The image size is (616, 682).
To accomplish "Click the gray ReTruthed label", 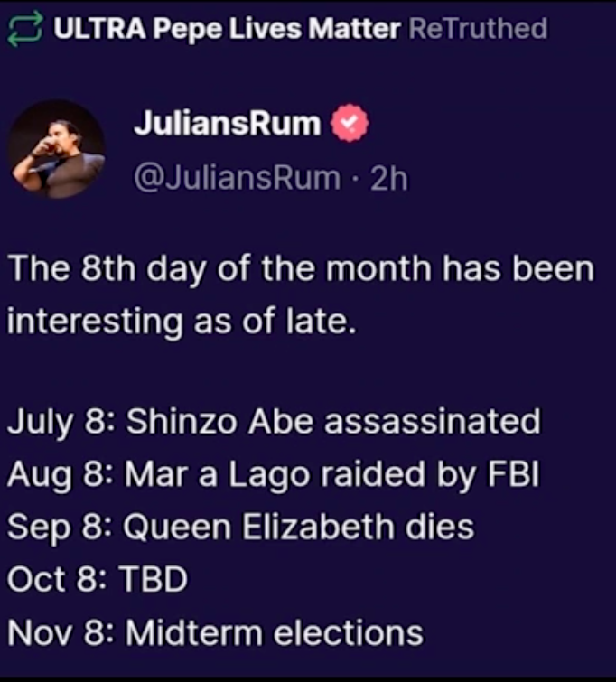I will tap(478, 29).
